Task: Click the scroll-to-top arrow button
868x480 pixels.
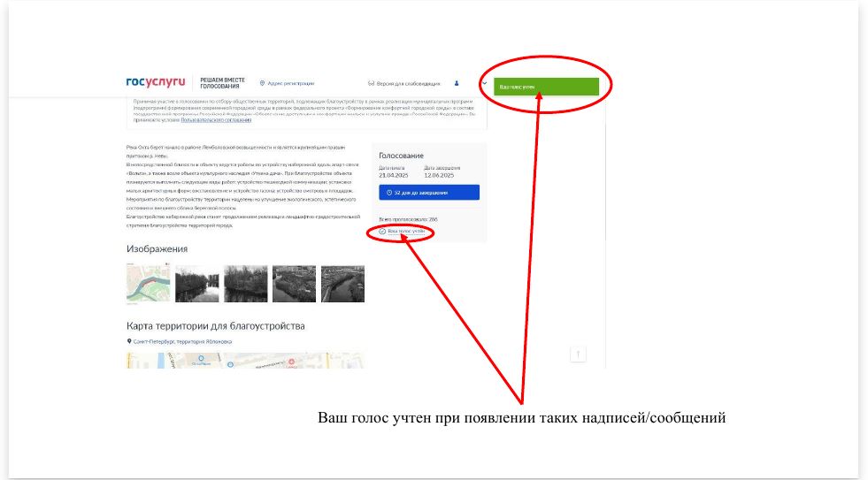Action: [x=578, y=354]
